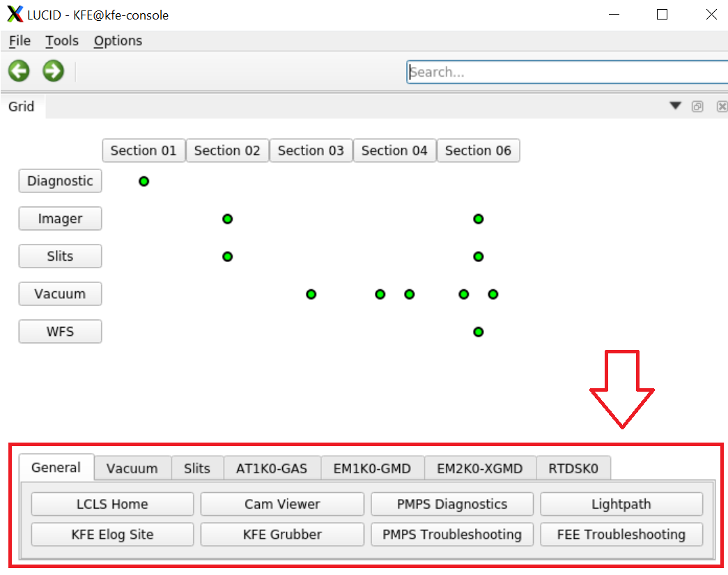Open the File menu
The height and width of the screenshot is (575, 728).
20,41
